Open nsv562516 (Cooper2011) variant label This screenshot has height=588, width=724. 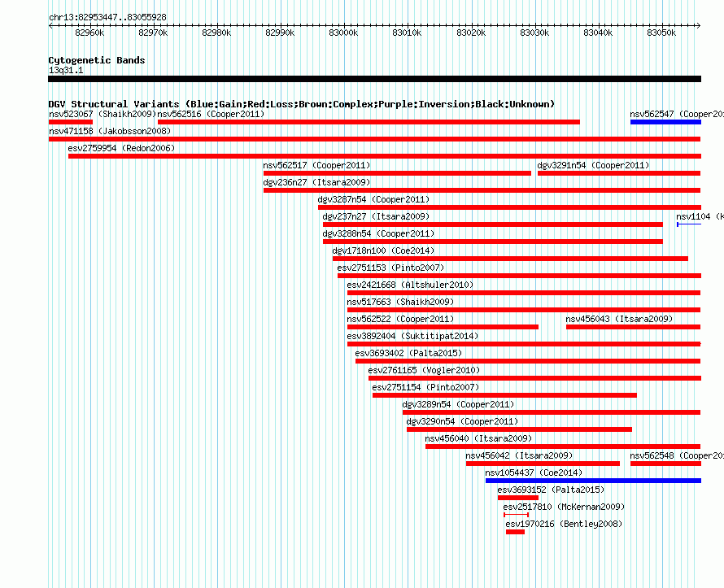point(211,114)
